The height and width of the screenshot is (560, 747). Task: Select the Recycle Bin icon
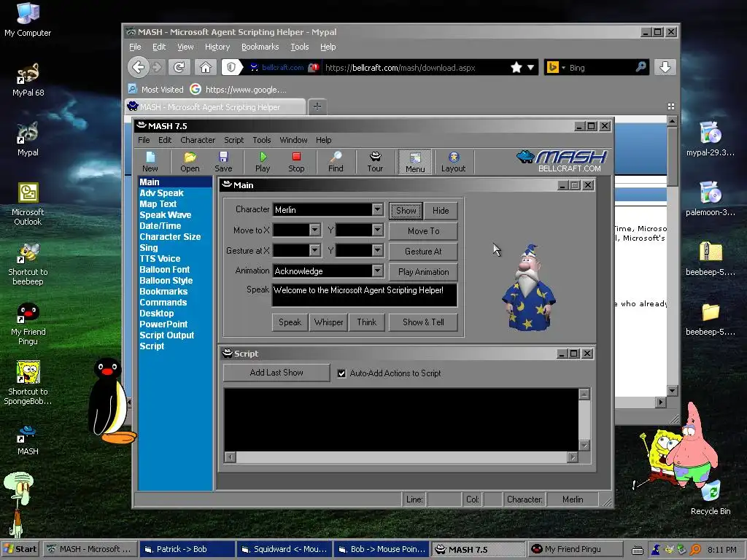tap(711, 497)
